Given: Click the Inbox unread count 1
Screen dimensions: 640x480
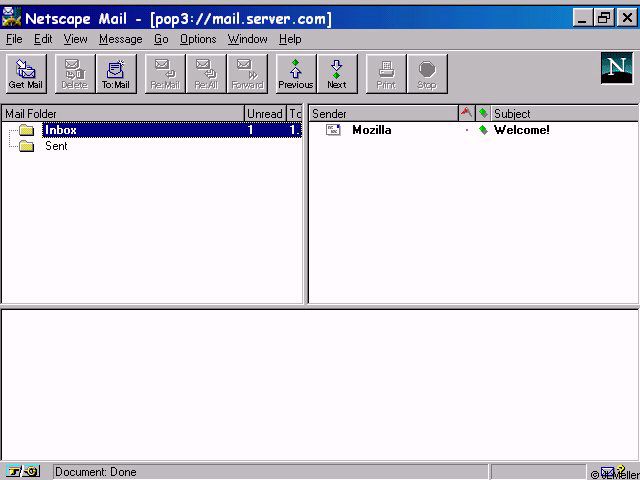Looking at the screenshot, I should (x=250, y=130).
